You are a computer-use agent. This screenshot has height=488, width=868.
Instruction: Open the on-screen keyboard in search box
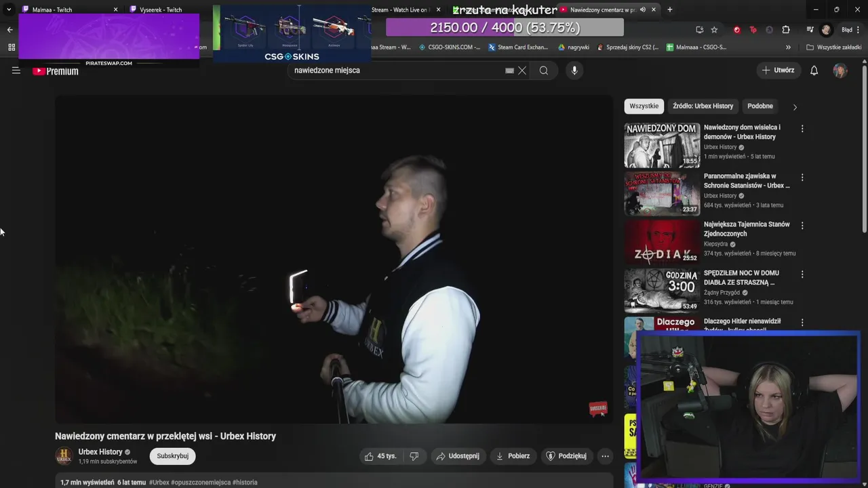[x=509, y=70]
